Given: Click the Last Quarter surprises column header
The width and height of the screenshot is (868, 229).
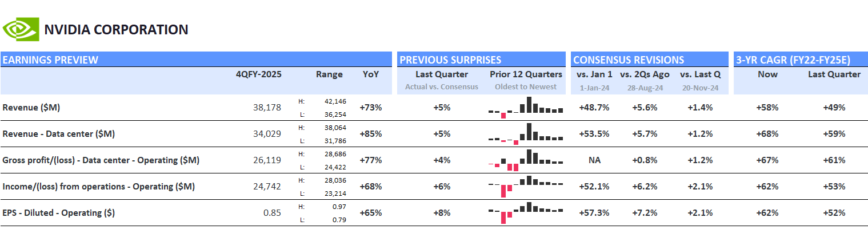Looking at the screenshot, I should [x=442, y=74].
